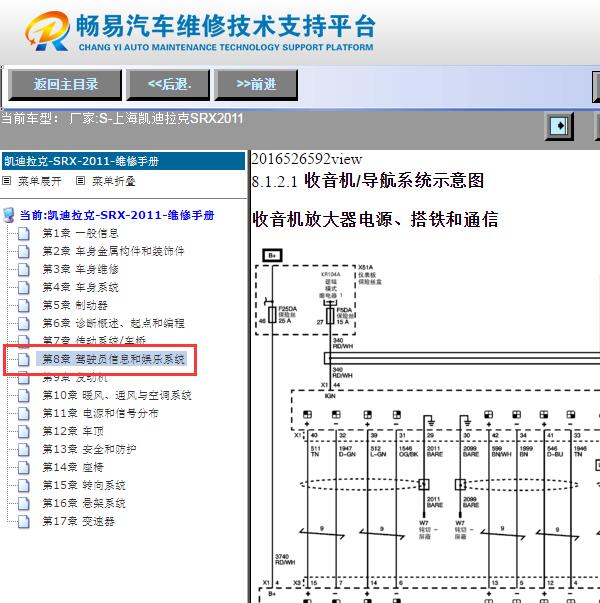Click the page icon for 第5章

(x=24, y=306)
